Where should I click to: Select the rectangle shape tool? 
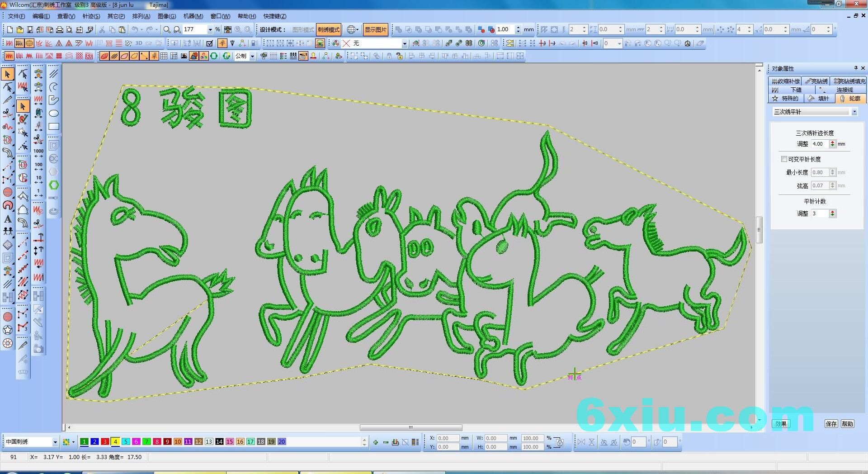(x=54, y=127)
